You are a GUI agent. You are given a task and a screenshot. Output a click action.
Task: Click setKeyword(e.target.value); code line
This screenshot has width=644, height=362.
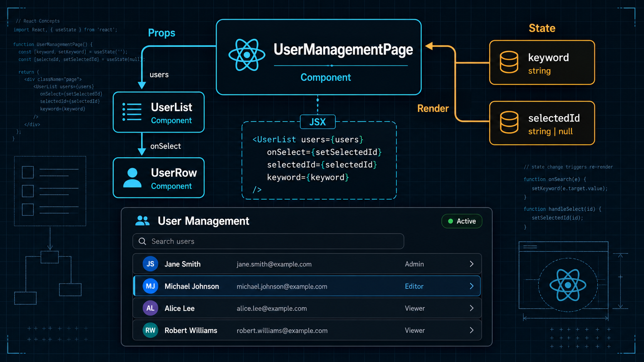(570, 189)
